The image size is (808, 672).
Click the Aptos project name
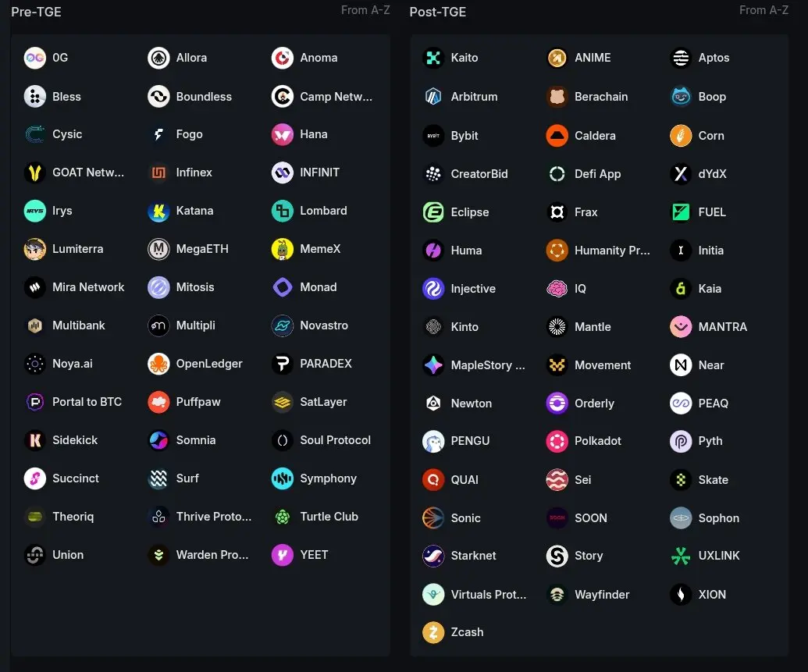coord(714,58)
